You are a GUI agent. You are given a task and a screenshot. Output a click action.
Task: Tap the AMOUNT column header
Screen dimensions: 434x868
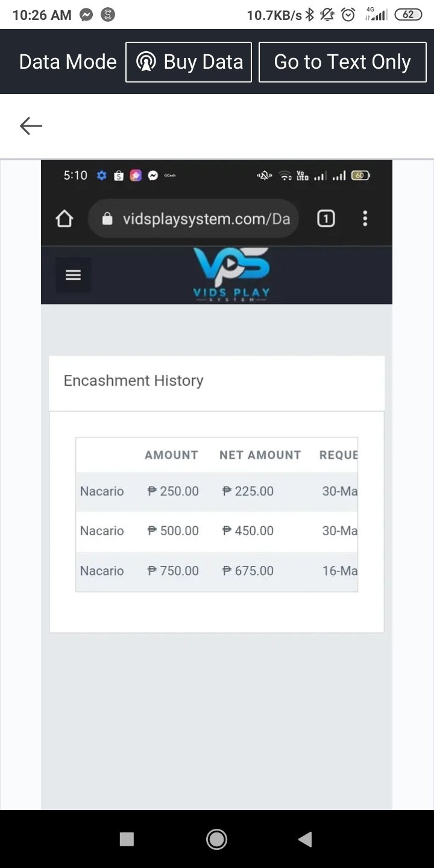pyautogui.click(x=171, y=455)
